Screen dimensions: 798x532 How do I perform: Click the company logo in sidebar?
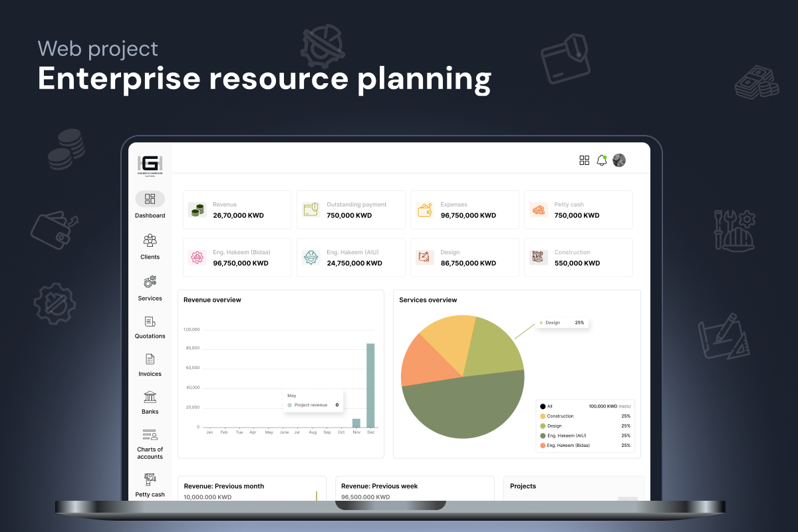coord(150,164)
